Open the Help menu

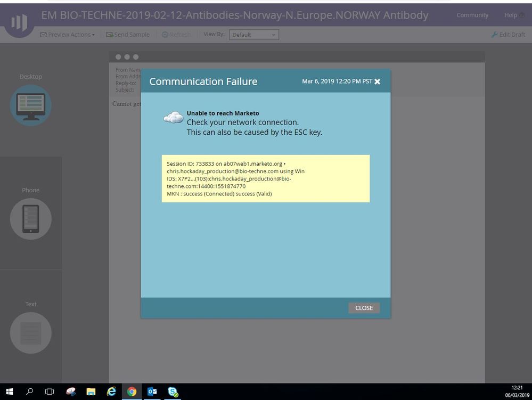[x=514, y=15]
